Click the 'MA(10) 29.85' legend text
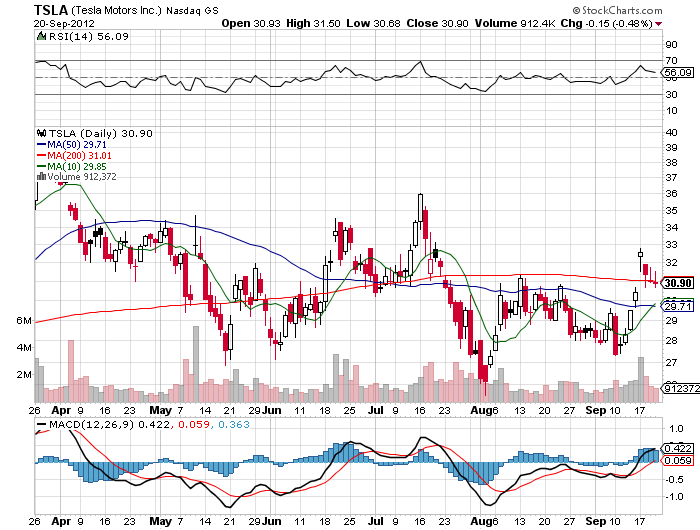 (x=77, y=167)
